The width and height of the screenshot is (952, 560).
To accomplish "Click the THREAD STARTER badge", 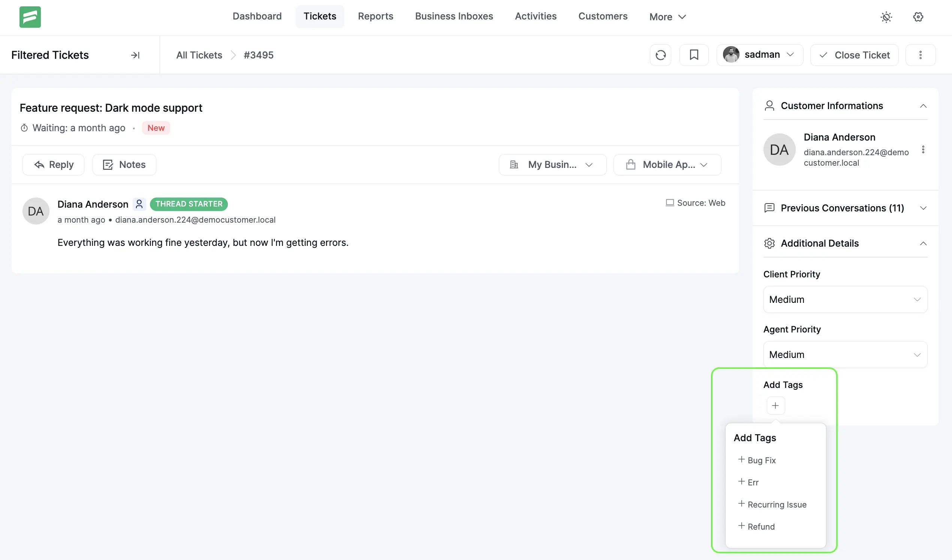I will point(189,204).
